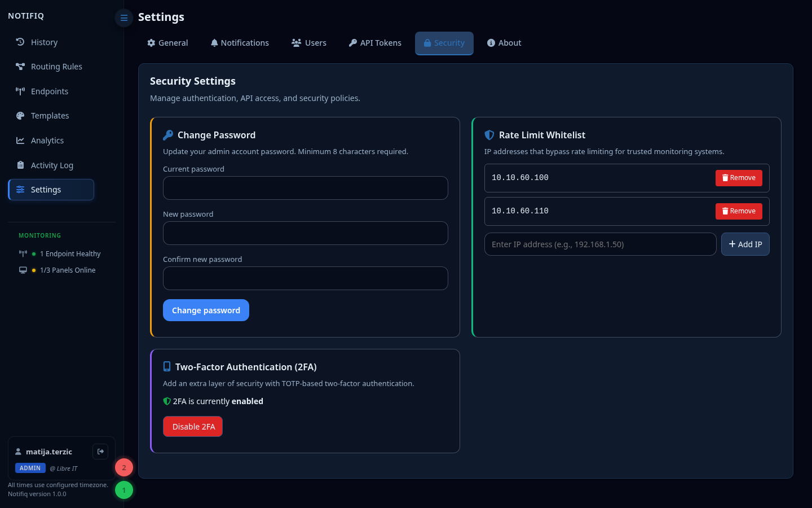The width and height of the screenshot is (812, 508).
Task: Click the Templates palette icon
Action: coord(20,116)
